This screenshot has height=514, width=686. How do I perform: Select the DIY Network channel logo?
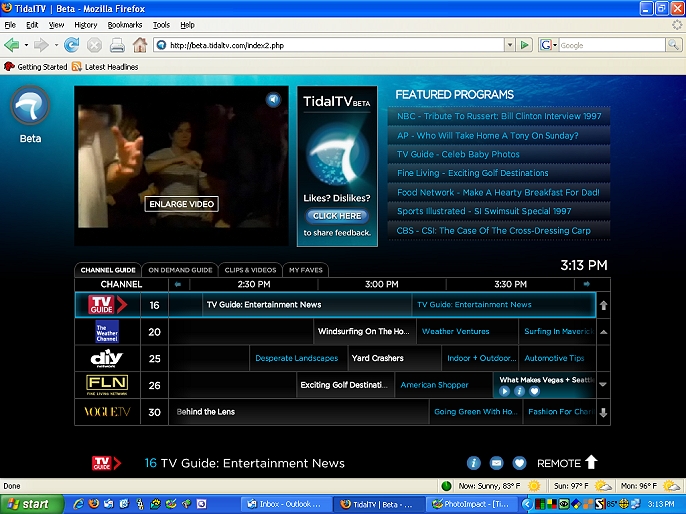pyautogui.click(x=106, y=358)
